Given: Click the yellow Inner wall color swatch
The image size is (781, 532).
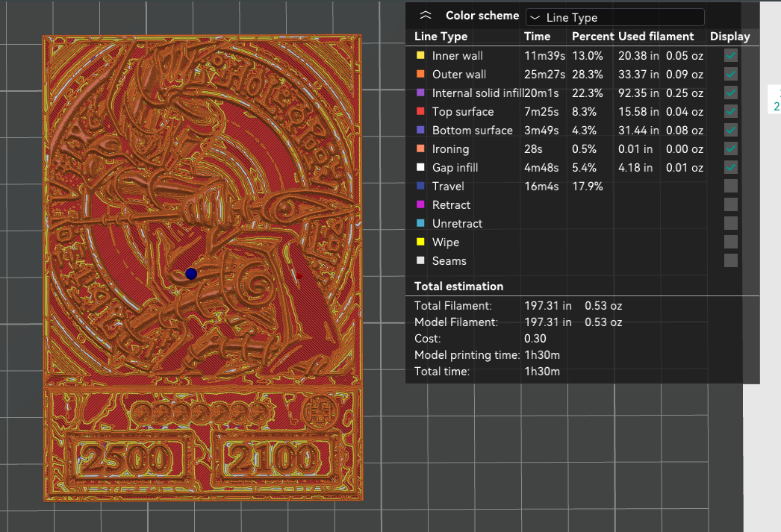Looking at the screenshot, I should (420, 55).
